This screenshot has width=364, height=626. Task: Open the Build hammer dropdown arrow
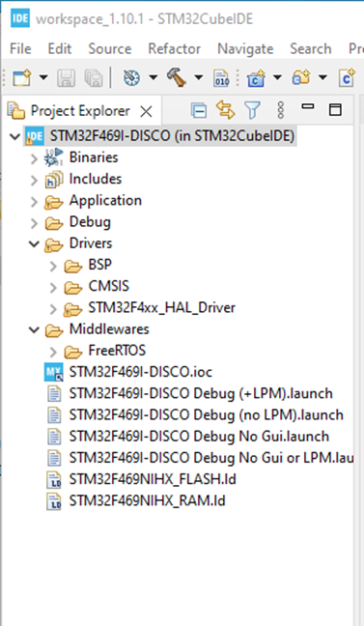[198, 77]
